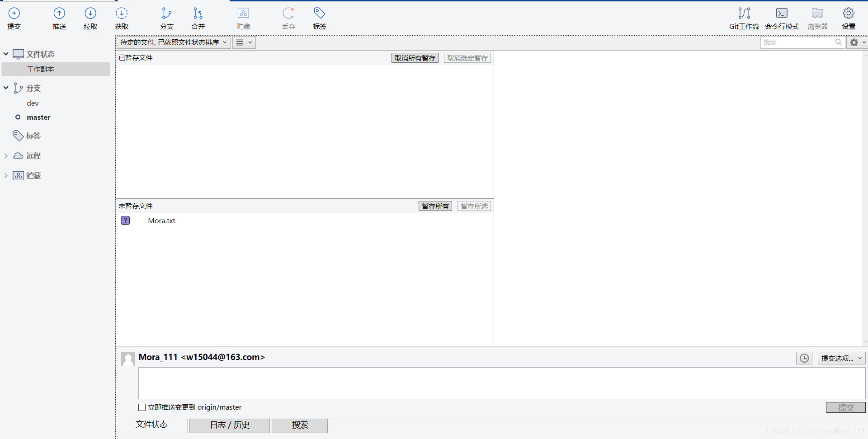Click the 分支 branch icon in sidebar
This screenshot has height=439, width=868.
tap(18, 88)
